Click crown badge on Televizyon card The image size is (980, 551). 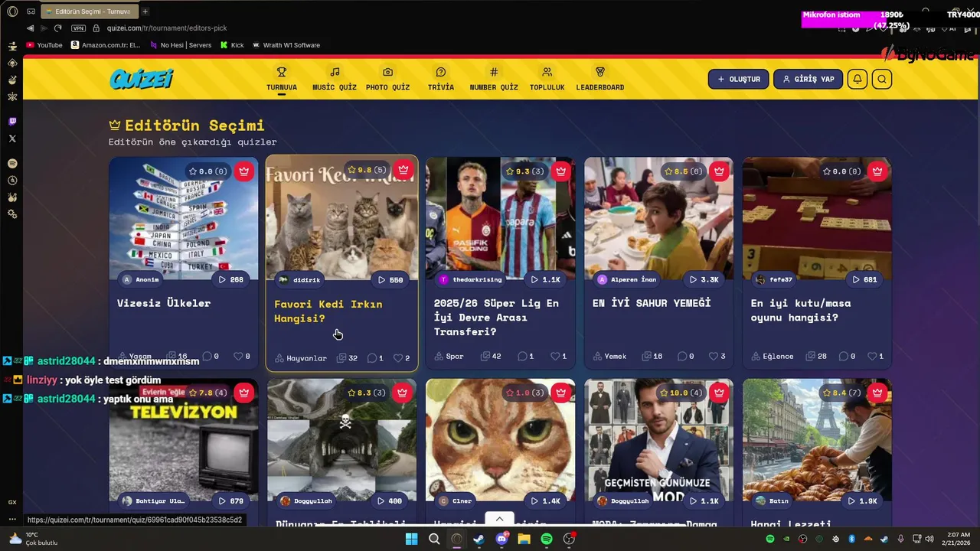(x=243, y=393)
